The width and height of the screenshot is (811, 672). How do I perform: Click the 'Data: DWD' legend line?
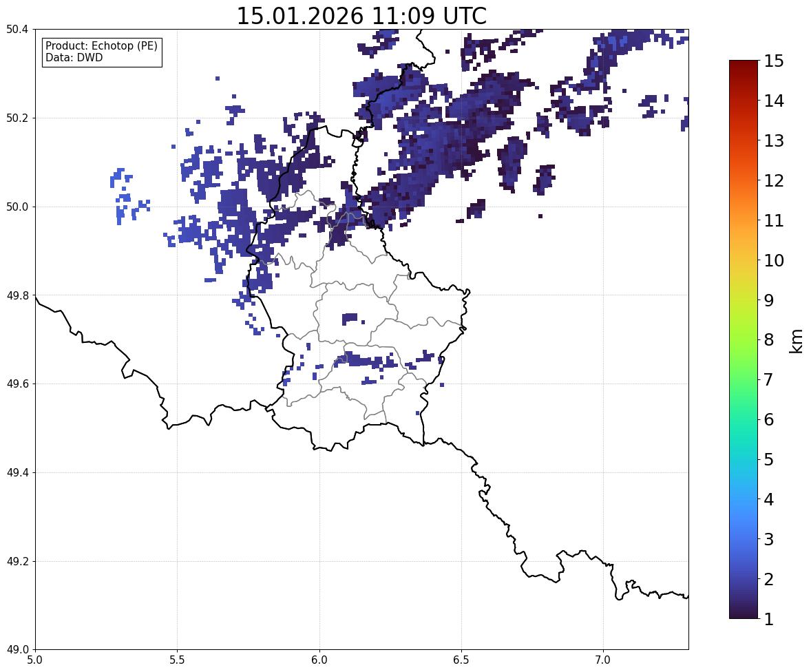[x=74, y=57]
